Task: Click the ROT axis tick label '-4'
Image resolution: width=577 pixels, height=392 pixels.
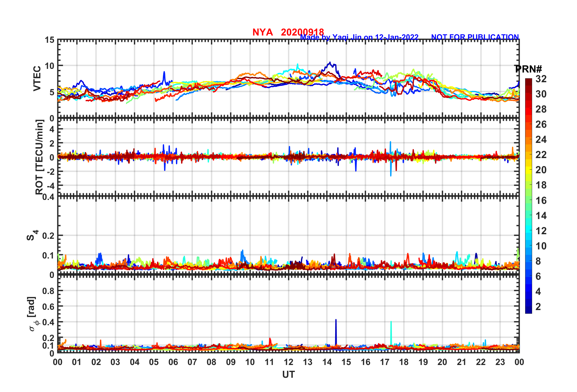Action: pyautogui.click(x=50, y=186)
